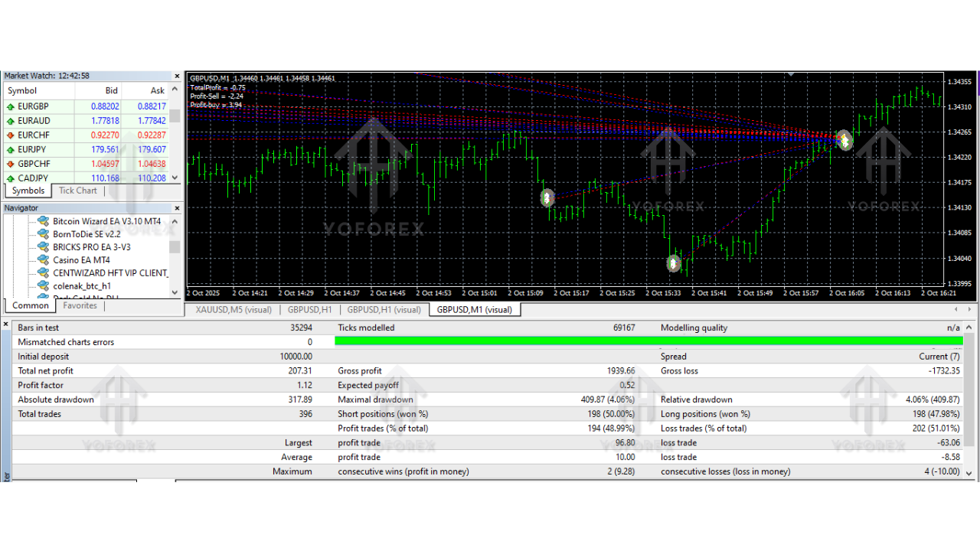
Task: Close the Market Watch panel
Action: [x=177, y=76]
